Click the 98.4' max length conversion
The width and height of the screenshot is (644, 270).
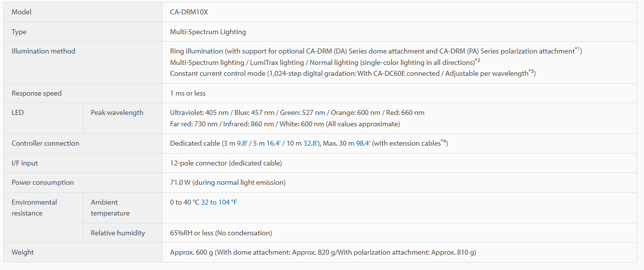(363, 143)
